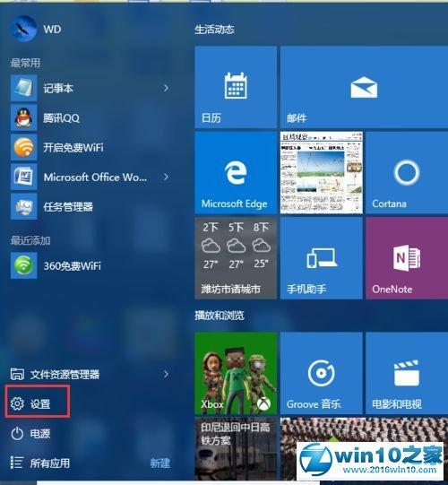The image size is (448, 485).
Task: Click the 播放和浏览 group heading
Action: [220, 316]
